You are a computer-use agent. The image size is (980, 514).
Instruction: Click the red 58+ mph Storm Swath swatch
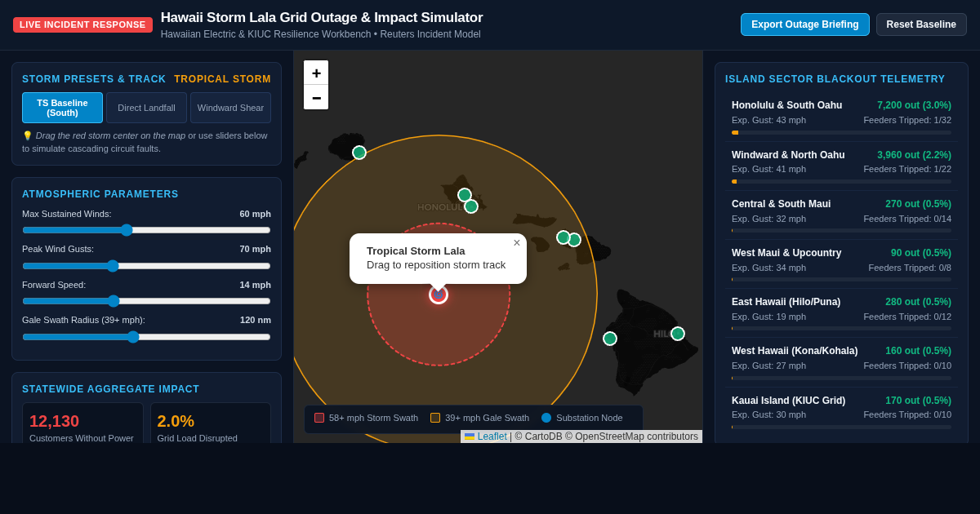(x=319, y=418)
